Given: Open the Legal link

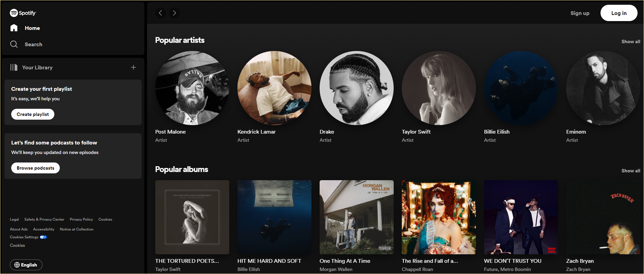Looking at the screenshot, I should 14,220.
